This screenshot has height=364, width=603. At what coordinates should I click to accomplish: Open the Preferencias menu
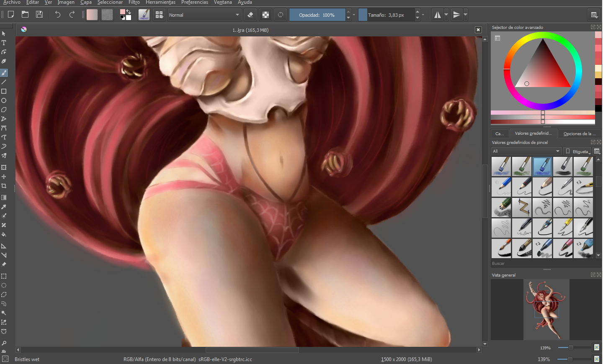click(x=195, y=3)
